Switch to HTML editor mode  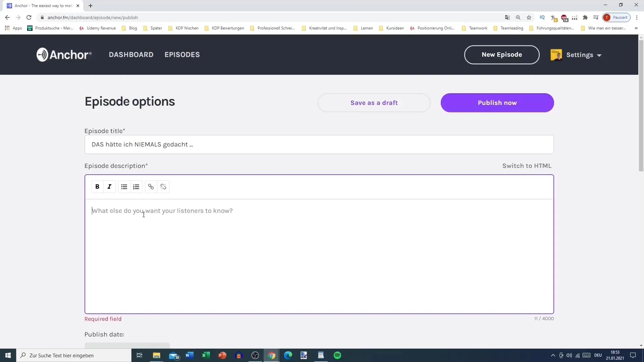tap(528, 165)
